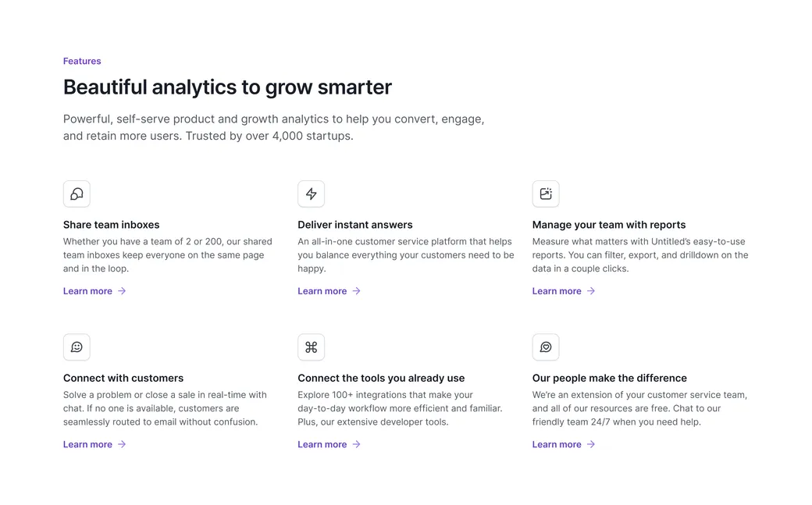
Task: Click the arrow beside Learn more under Manage your team
Action: pyautogui.click(x=591, y=291)
